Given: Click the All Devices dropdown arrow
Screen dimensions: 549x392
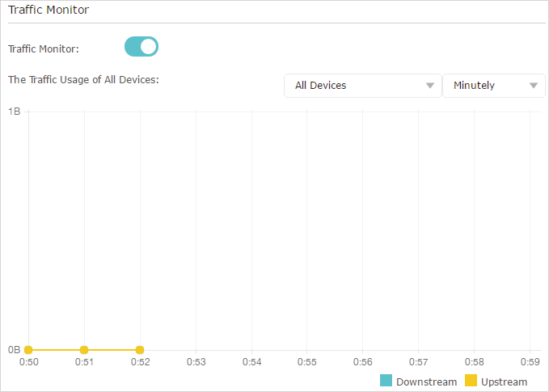Looking at the screenshot, I should tap(430, 86).
